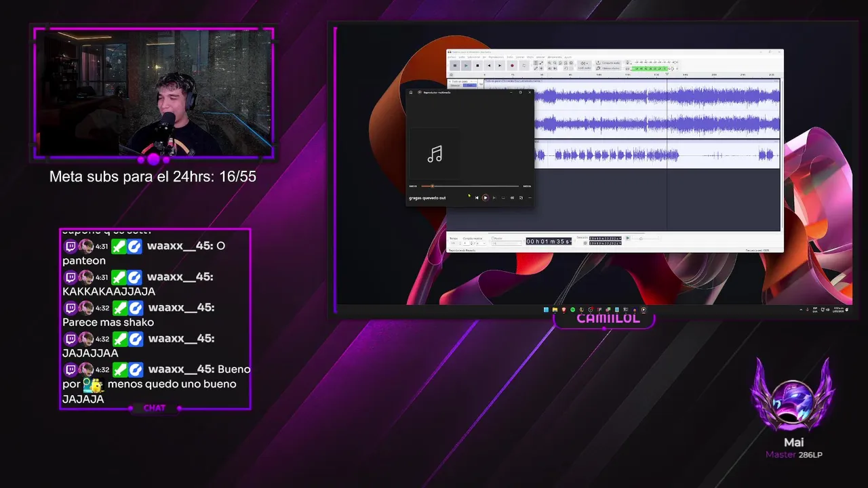This screenshot has height=488, width=868.
Task: Click Audacity's green Play button
Action: click(x=466, y=66)
